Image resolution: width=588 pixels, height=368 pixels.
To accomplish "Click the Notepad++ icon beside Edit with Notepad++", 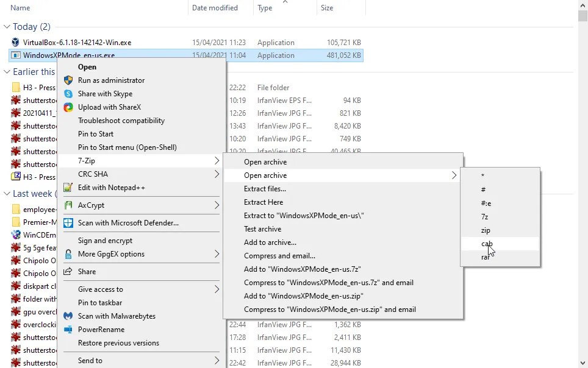I will click(x=69, y=187).
